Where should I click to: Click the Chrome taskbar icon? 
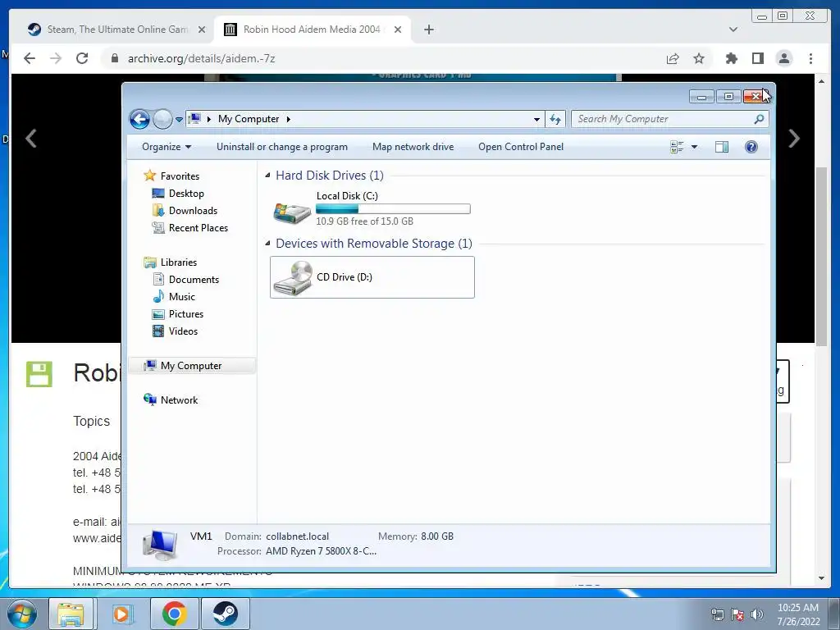174,614
